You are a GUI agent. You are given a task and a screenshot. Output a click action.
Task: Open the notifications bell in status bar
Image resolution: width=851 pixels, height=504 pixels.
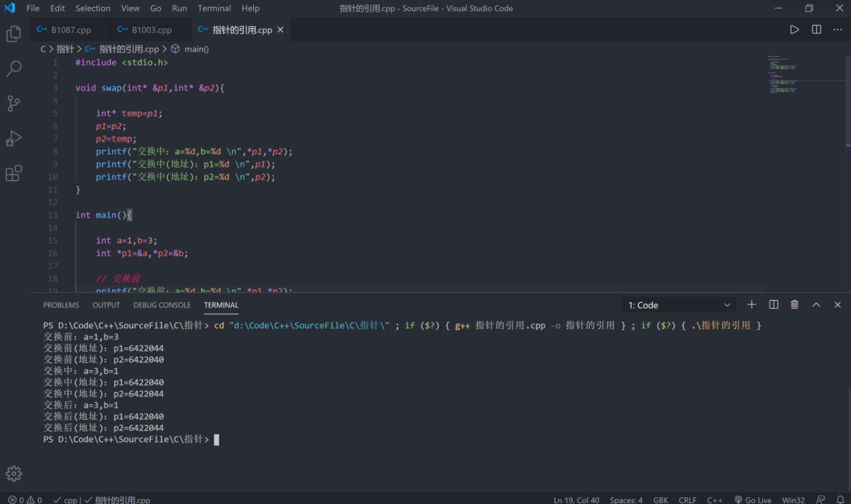(840, 500)
